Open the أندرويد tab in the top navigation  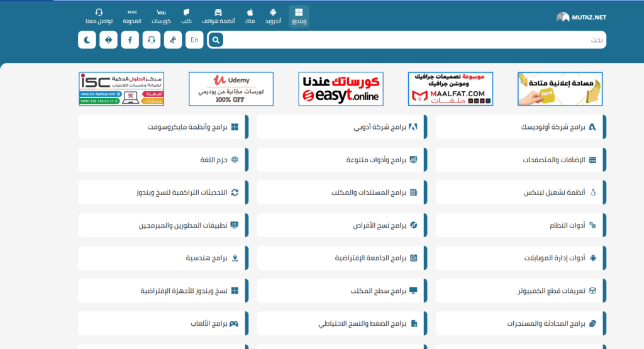[x=273, y=16]
